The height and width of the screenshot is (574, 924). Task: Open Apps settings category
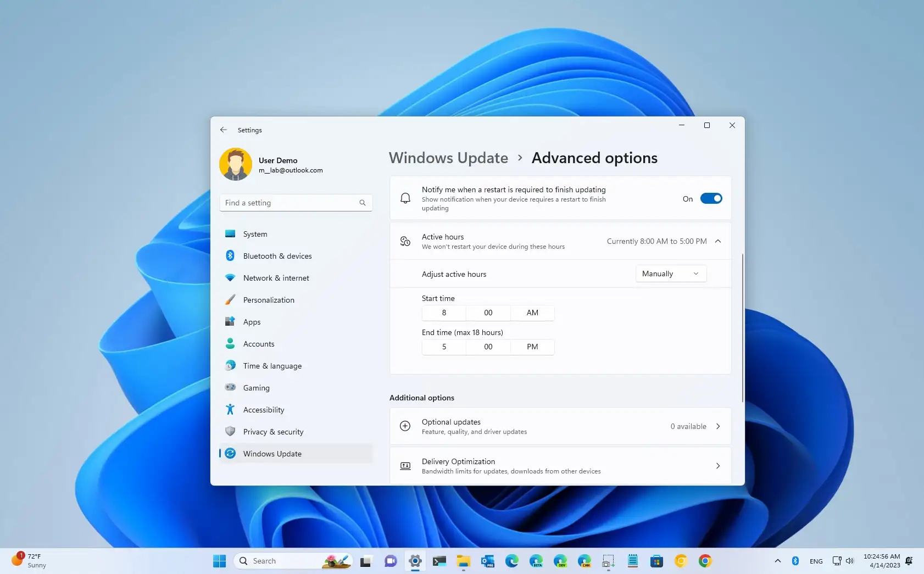[x=296, y=322]
